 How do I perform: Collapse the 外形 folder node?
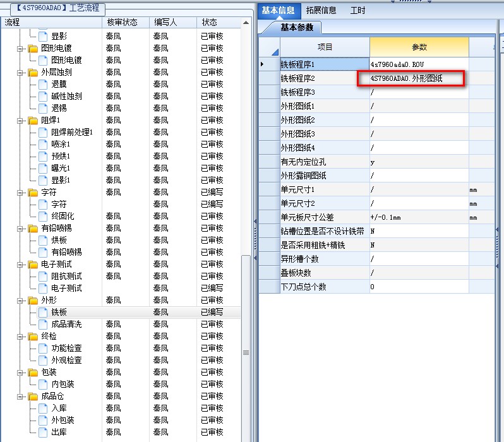20,301
